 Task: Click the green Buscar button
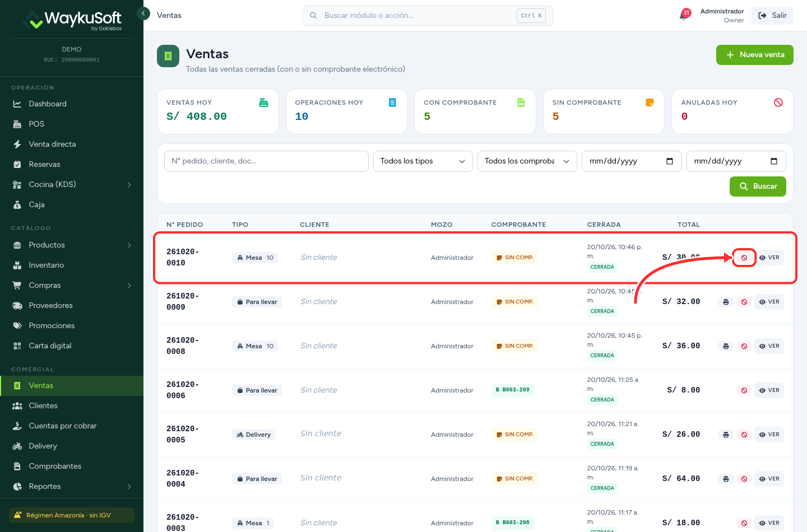[x=758, y=186]
